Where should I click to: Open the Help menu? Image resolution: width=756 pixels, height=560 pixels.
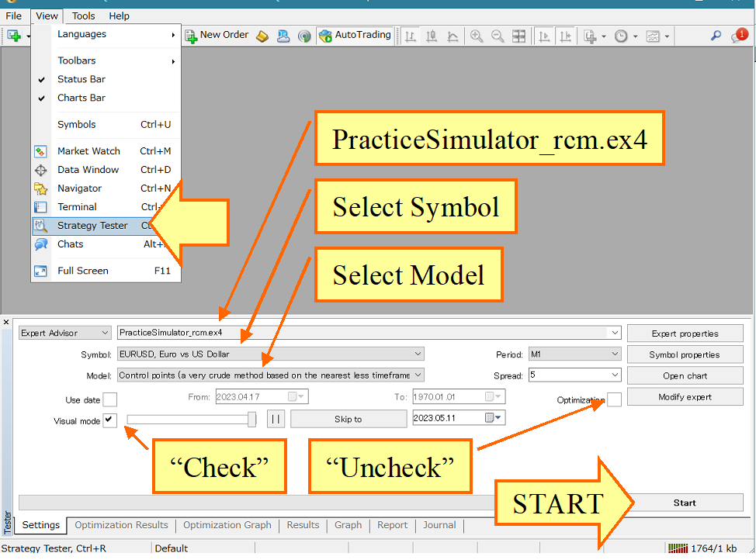tap(119, 16)
